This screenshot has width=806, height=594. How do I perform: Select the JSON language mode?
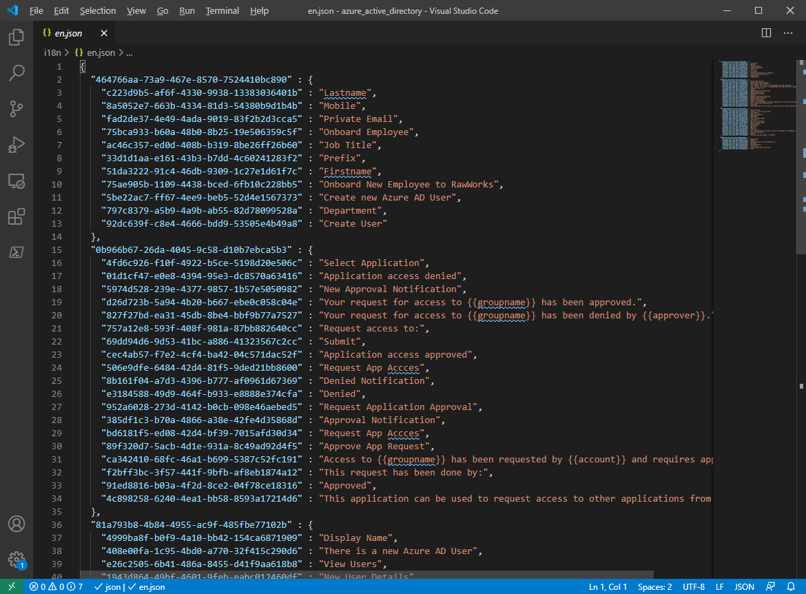pyautogui.click(x=744, y=587)
